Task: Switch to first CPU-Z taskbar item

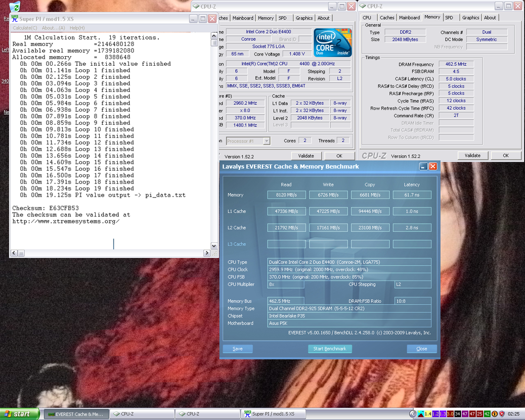Action: pos(142,414)
